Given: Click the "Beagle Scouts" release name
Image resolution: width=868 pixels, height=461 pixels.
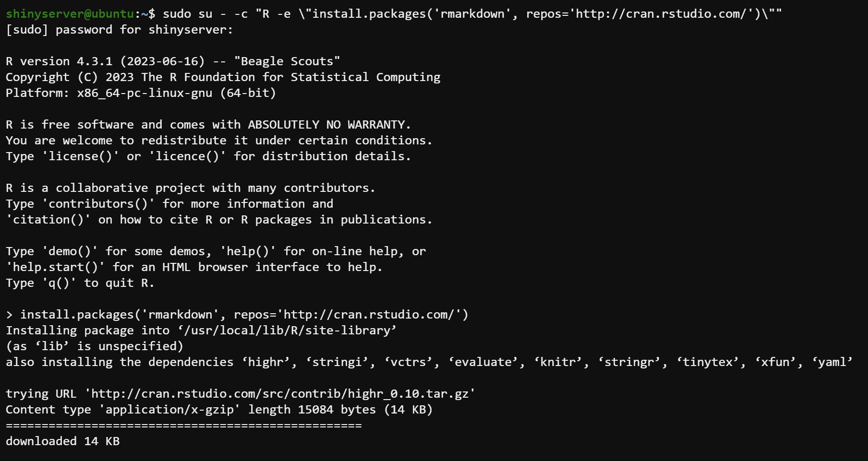Looking at the screenshot, I should [x=287, y=61].
